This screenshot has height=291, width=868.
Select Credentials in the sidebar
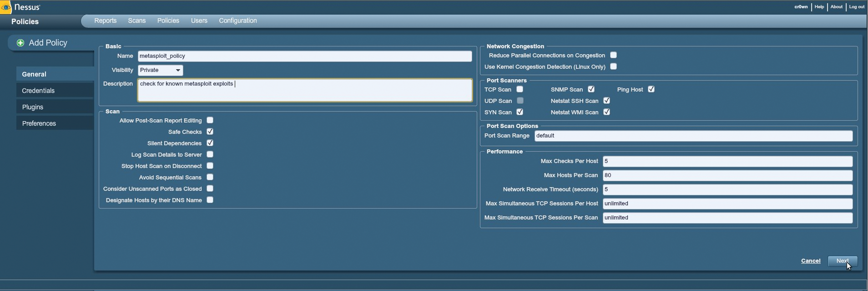[38, 91]
